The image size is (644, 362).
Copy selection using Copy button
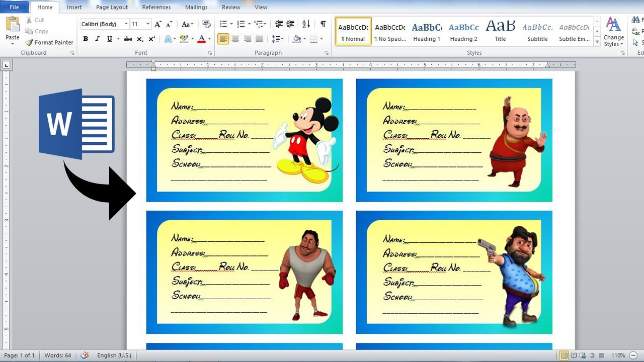tap(37, 31)
